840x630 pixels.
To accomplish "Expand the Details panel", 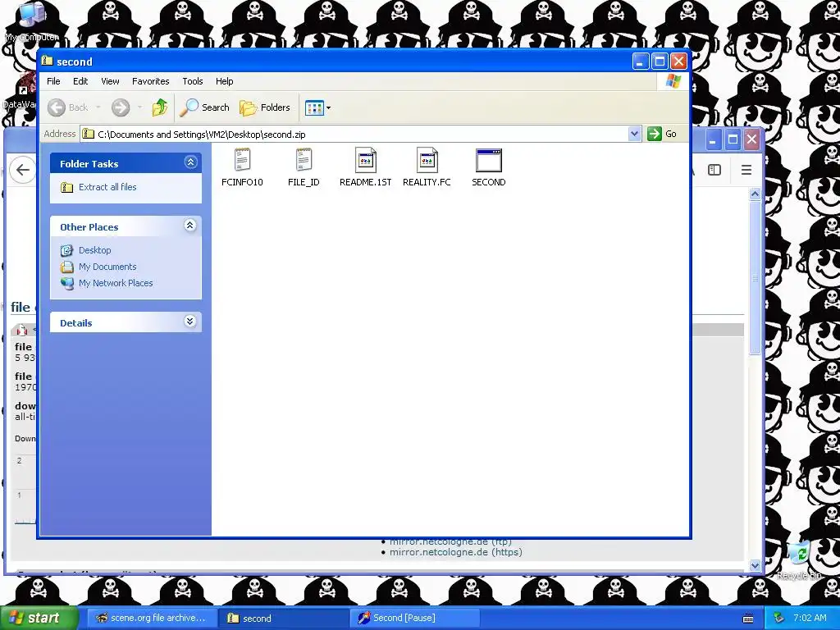I will point(190,322).
